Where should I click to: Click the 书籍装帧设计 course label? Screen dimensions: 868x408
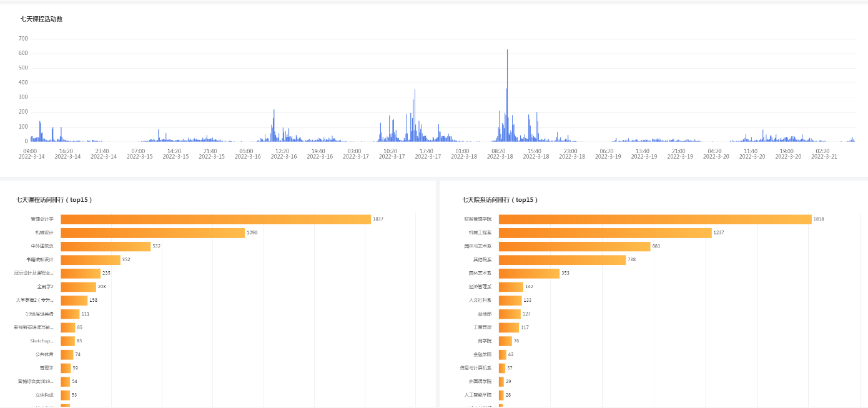click(40, 260)
